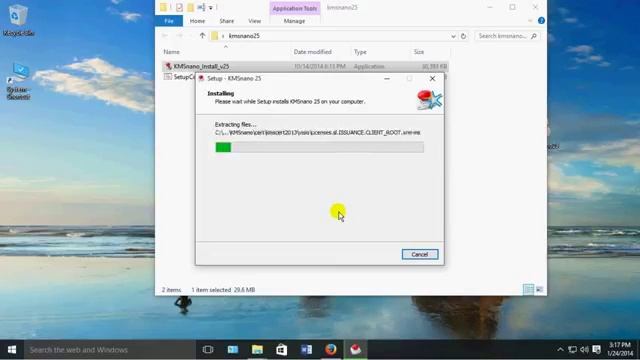
Task: Click the Search kmsnano search field
Action: [507, 36]
